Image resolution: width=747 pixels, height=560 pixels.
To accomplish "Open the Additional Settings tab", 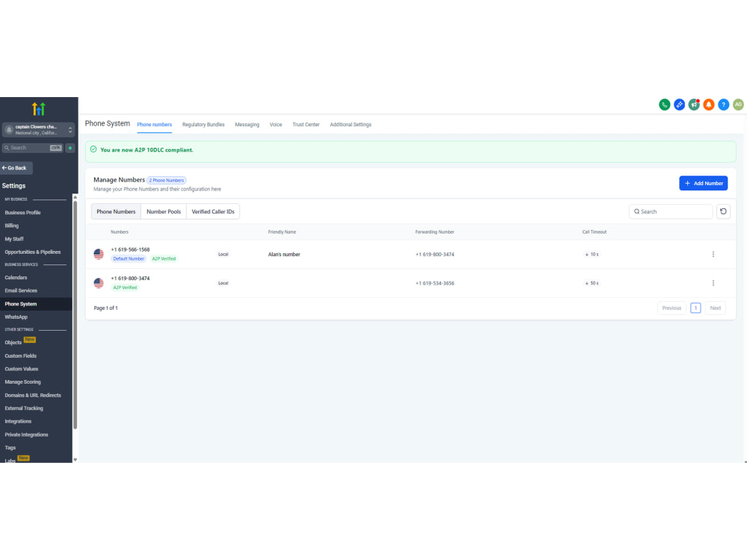I will [x=350, y=125].
